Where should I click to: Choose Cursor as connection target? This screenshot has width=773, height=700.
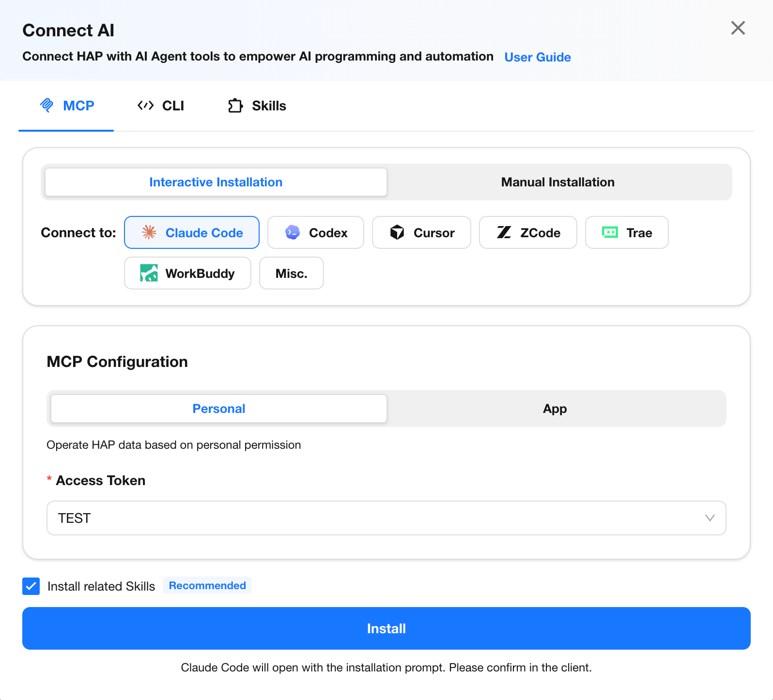tap(421, 232)
